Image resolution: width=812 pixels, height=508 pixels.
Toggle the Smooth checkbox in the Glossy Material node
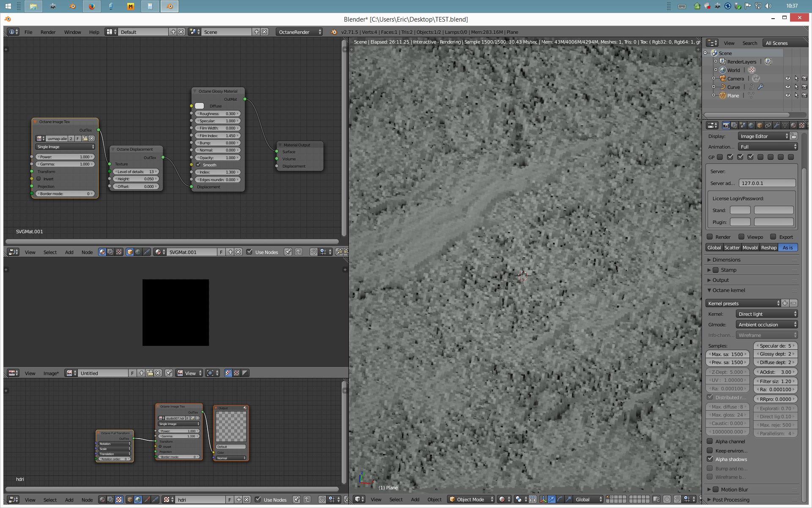coord(198,165)
